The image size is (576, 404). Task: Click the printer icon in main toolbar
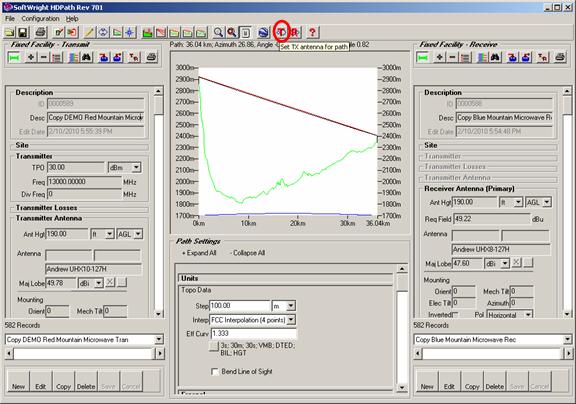click(40, 32)
